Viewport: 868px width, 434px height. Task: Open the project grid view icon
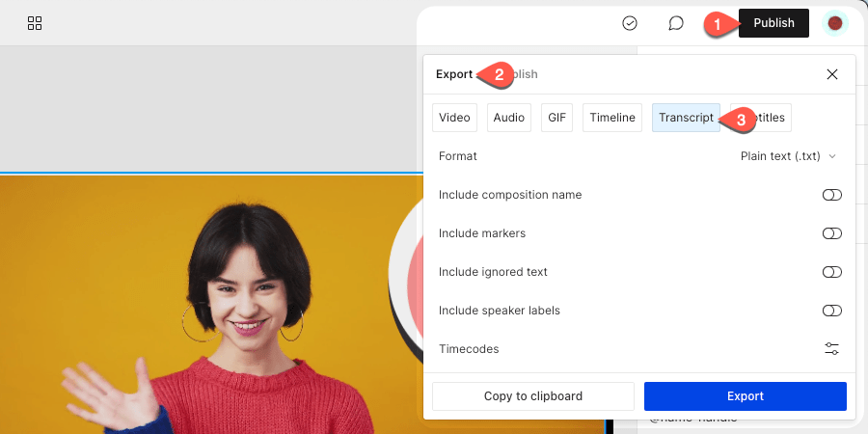[35, 23]
